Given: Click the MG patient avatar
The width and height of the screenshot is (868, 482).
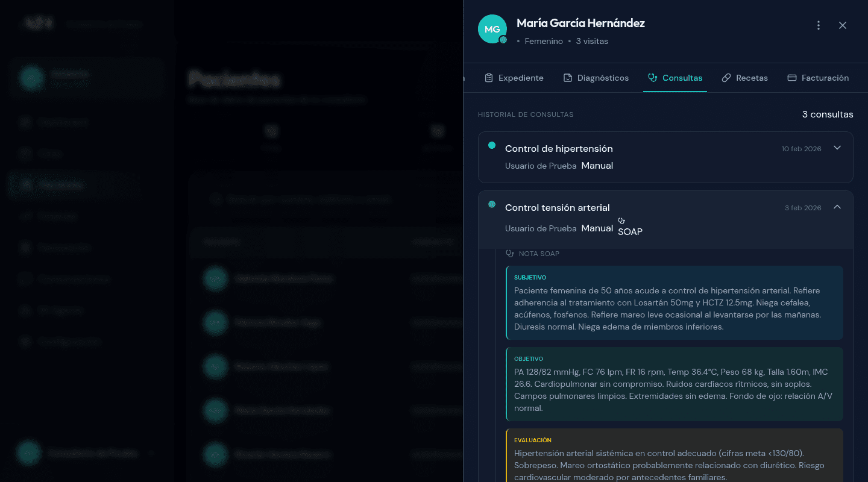Looking at the screenshot, I should [492, 29].
